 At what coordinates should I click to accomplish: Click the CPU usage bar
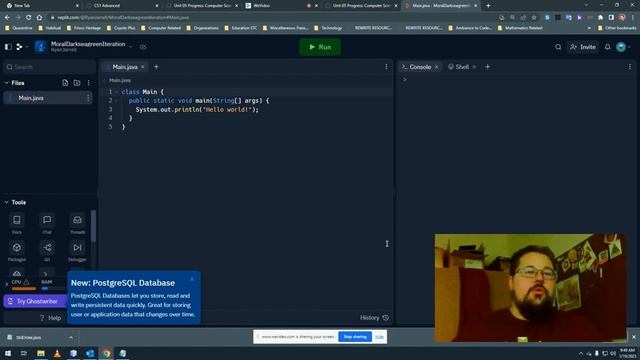24,289
